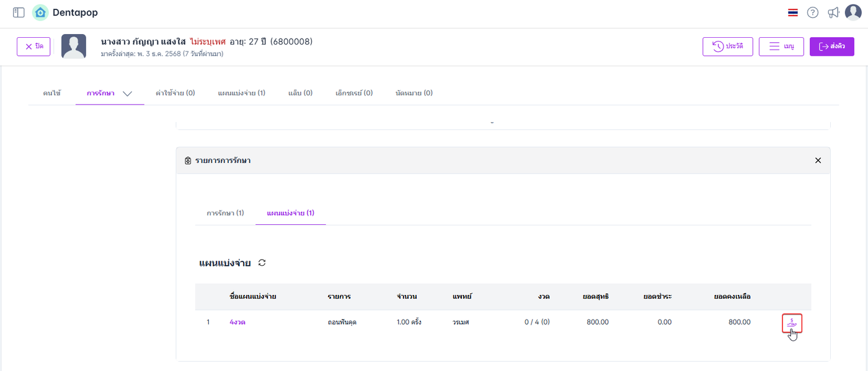Open the เมนู hamburger menu
This screenshot has width=868, height=371.
click(781, 46)
